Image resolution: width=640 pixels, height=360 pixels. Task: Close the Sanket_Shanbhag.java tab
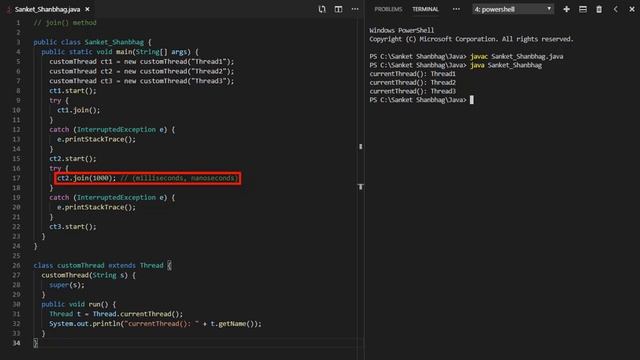tap(87, 9)
